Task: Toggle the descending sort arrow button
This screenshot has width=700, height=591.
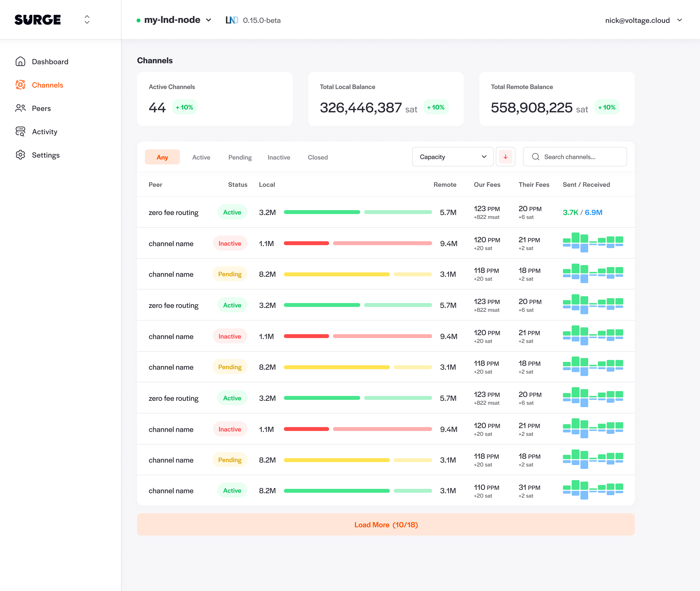Action: point(505,157)
